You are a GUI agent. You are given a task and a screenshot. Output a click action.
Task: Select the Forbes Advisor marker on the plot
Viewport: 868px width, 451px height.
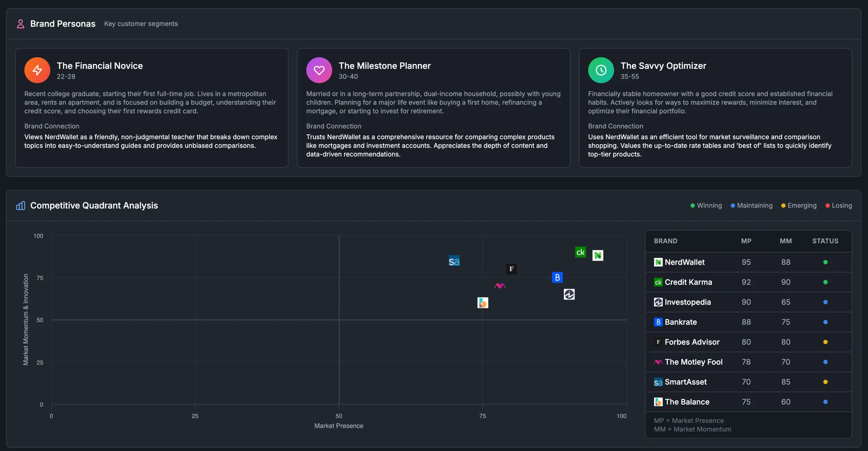point(511,269)
